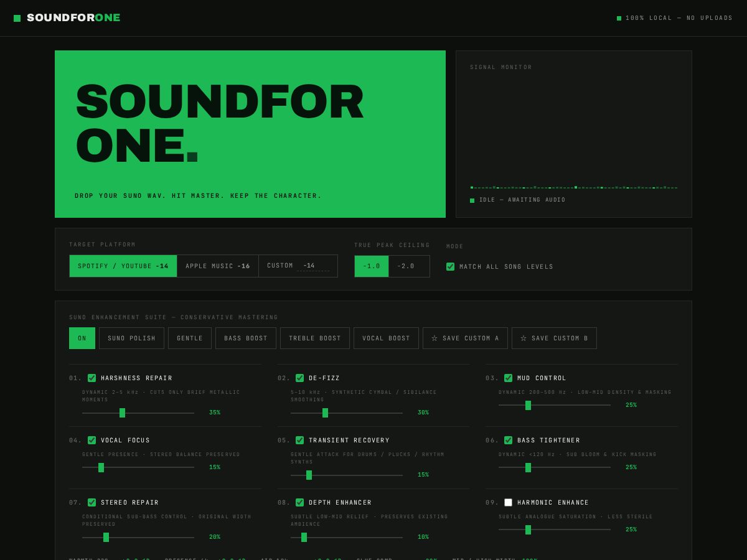747x560 pixels.
Task: Set true peak ceiling to -2.0
Action: (x=409, y=266)
